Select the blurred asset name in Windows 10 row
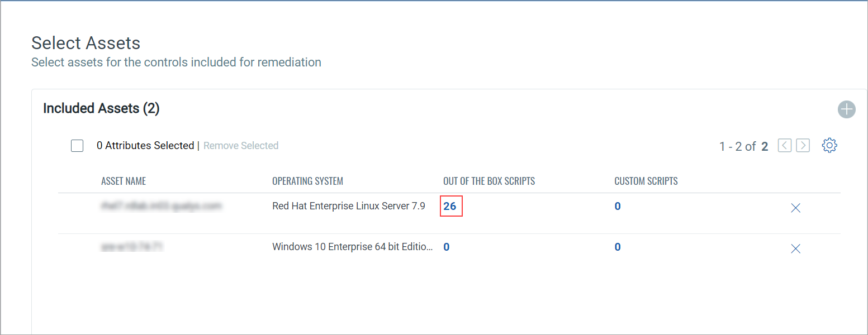The width and height of the screenshot is (868, 335). 132,247
